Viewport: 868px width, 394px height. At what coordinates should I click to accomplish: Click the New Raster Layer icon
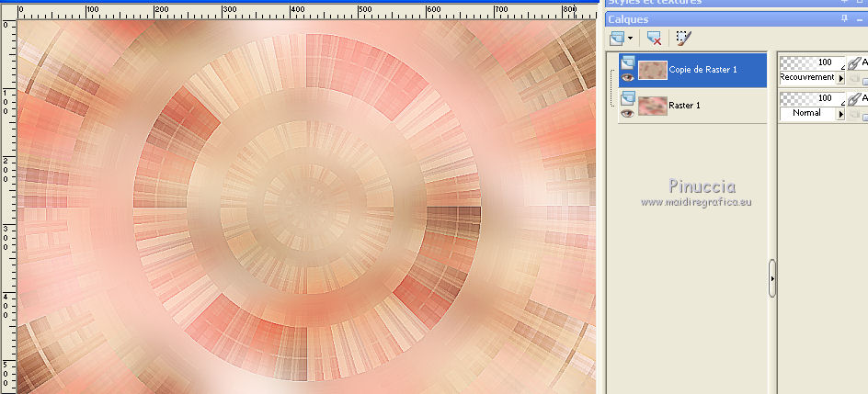616,39
